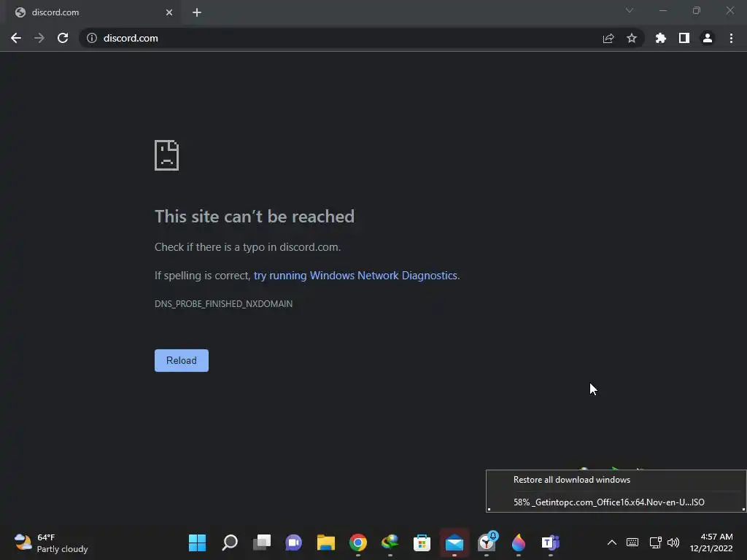Share this page icon in address bar
The width and height of the screenshot is (747, 560).
(x=608, y=38)
